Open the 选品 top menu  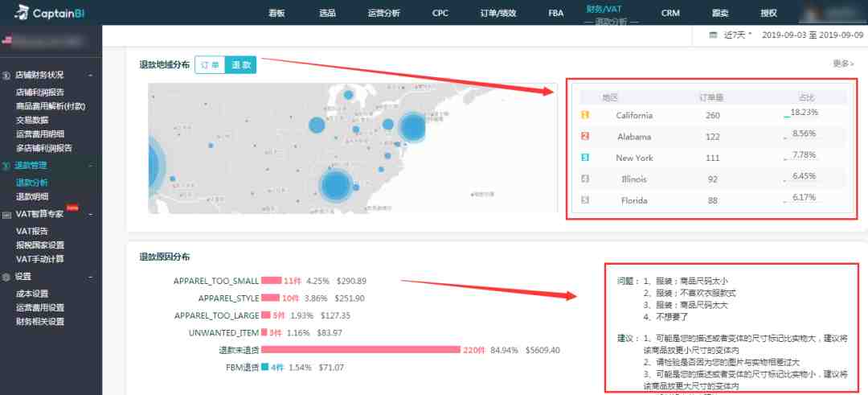(x=327, y=14)
